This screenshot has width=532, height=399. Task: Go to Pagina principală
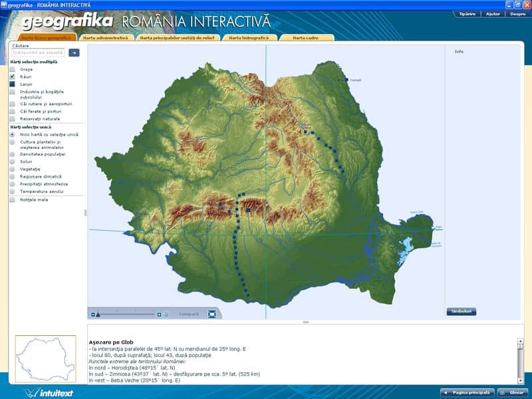pyautogui.click(x=467, y=392)
